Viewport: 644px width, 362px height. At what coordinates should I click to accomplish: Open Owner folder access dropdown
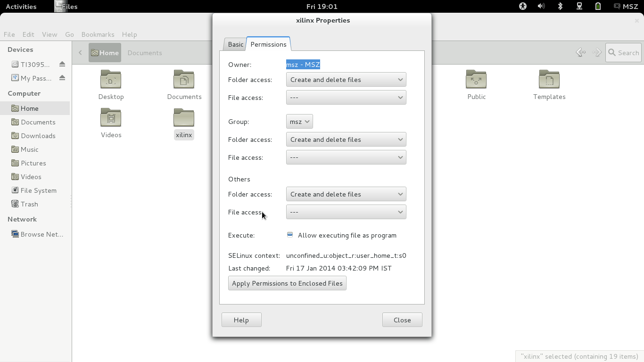point(346,80)
